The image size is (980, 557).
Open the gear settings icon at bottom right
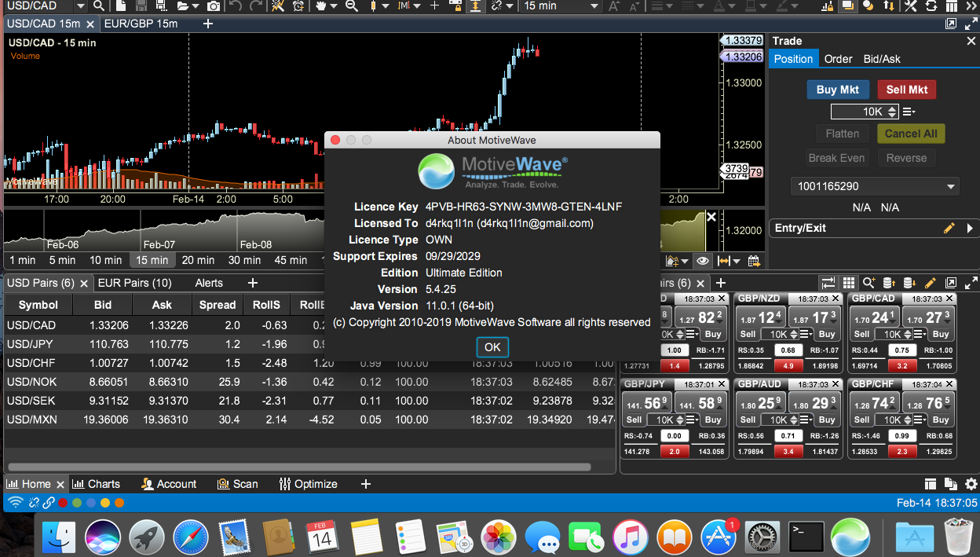click(971, 484)
